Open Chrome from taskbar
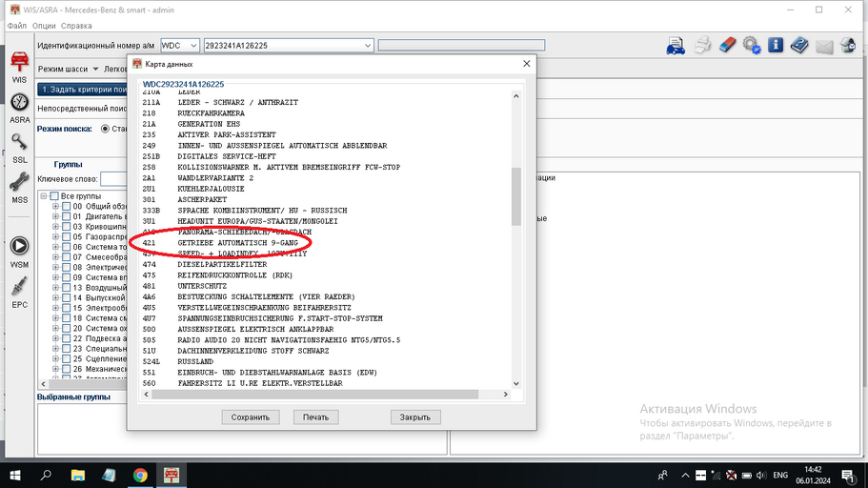868x488 pixels. (x=140, y=476)
